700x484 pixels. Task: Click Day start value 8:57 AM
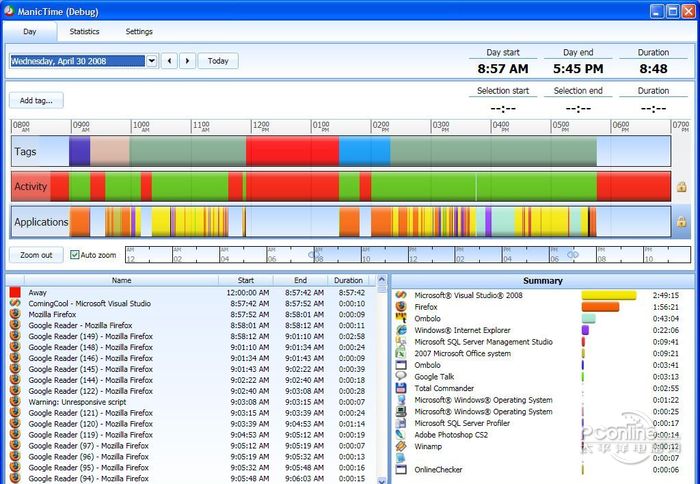click(503, 69)
